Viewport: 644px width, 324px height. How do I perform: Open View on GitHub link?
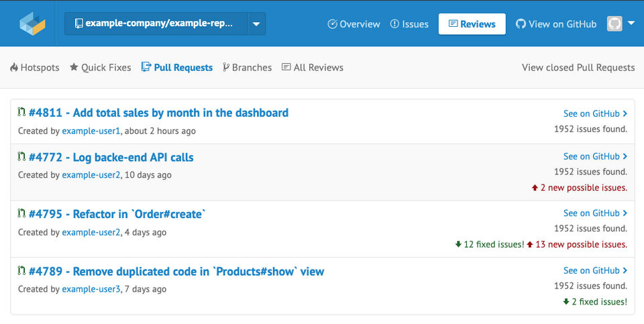pos(556,24)
